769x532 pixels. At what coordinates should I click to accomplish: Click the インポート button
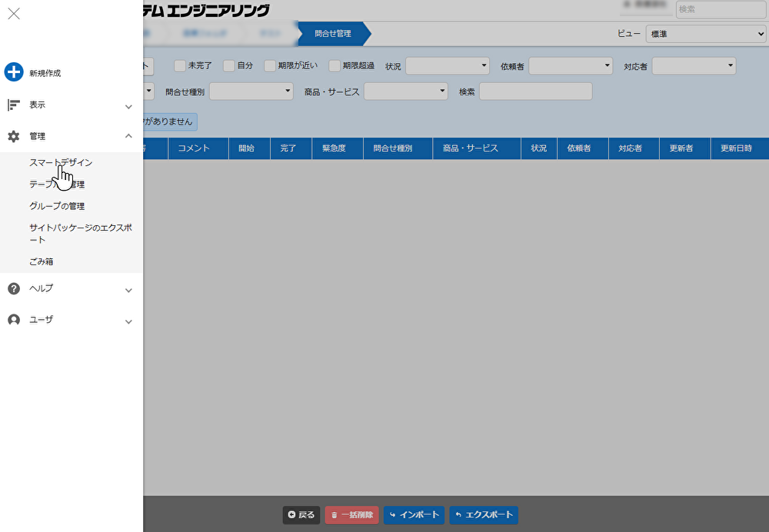click(414, 515)
